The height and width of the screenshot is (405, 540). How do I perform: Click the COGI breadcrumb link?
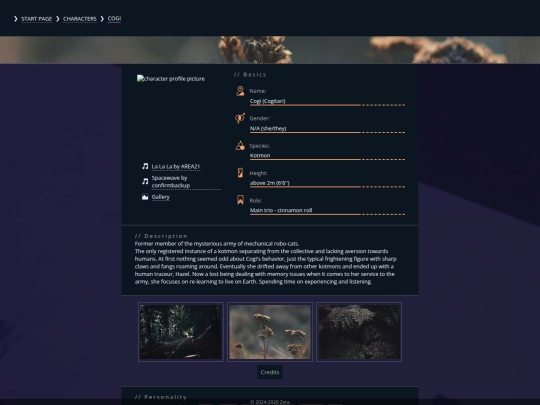[114, 19]
